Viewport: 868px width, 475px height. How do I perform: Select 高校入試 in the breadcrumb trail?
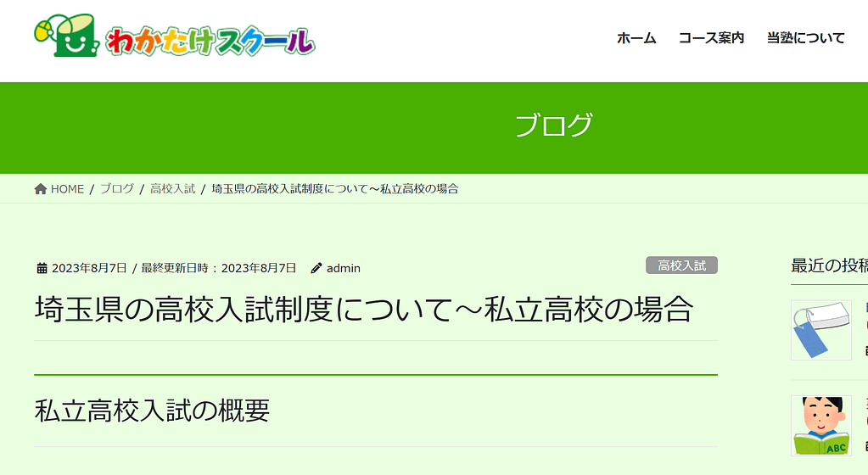pyautogui.click(x=172, y=189)
